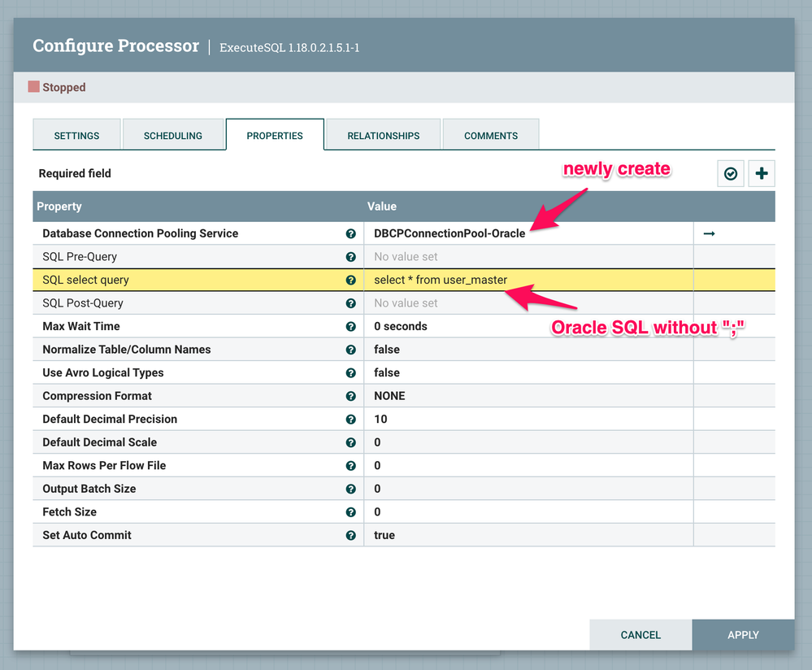Viewport: 812px width, 670px height.
Task: Select the Compression Format property name
Action: (97, 396)
